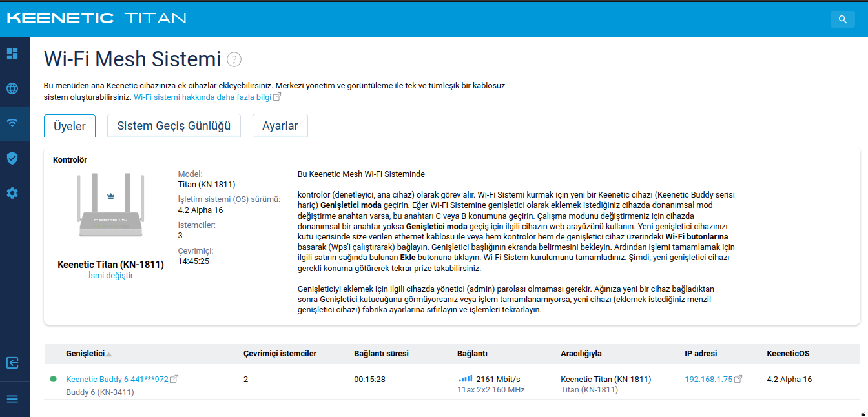Click Bağlantı süresi column header
This screenshot has width=868, height=417.
click(381, 354)
